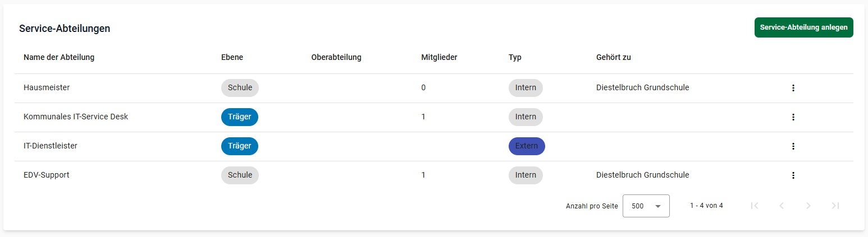This screenshot has height=237, width=868.
Task: Open the Hausmeister row three-dot menu
Action: [x=793, y=88]
